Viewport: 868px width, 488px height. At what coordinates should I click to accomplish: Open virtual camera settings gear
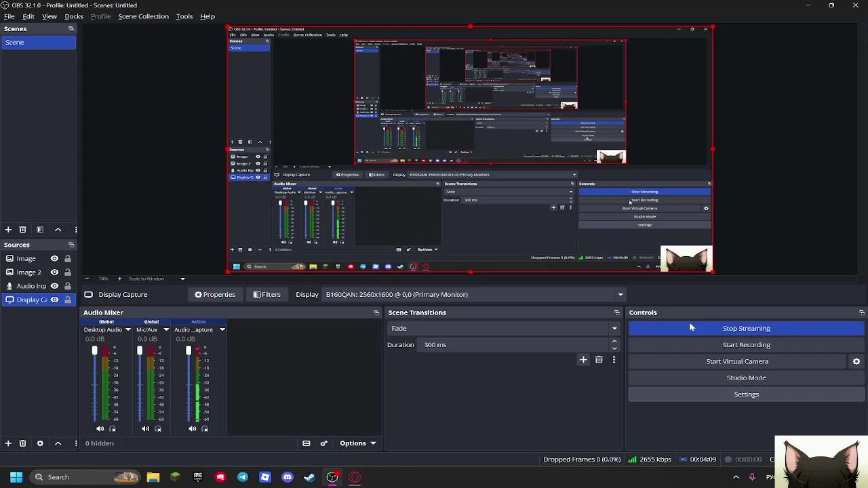pos(856,361)
